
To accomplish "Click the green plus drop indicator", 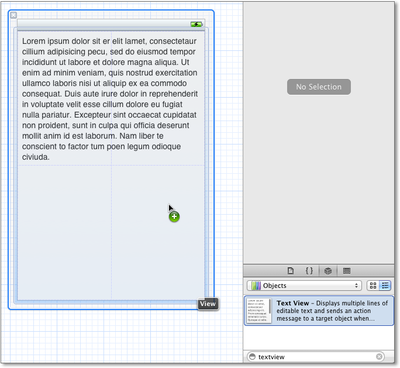I will (174, 217).
